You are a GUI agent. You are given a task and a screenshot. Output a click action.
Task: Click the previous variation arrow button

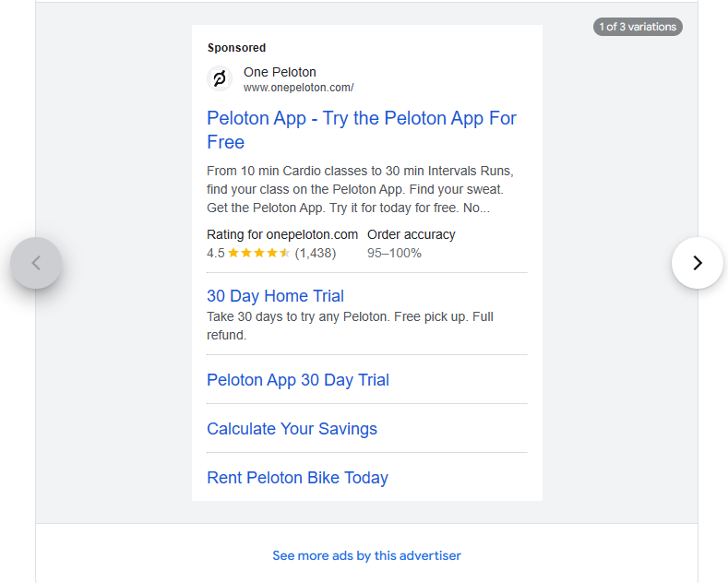pos(36,263)
